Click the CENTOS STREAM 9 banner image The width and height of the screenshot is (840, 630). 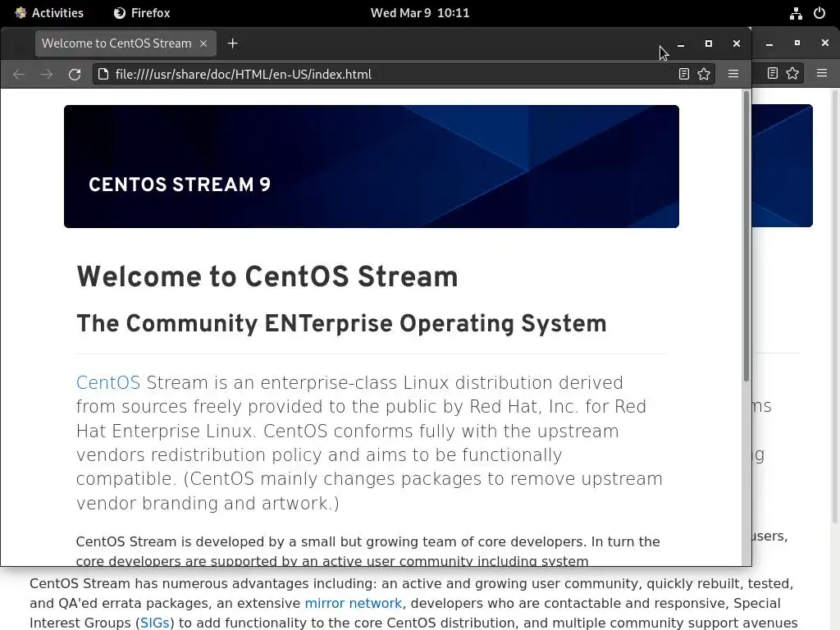click(x=372, y=167)
